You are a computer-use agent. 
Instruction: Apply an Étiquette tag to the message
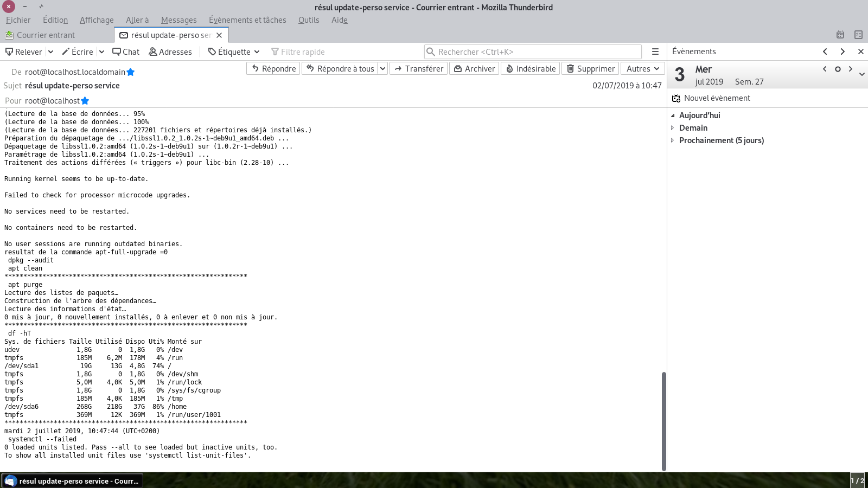[230, 52]
